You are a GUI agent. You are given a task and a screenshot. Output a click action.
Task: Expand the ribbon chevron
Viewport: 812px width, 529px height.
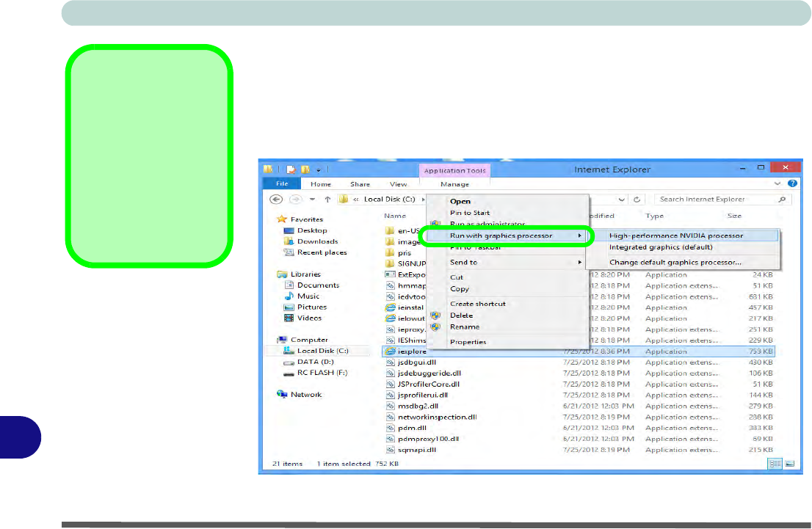[777, 183]
